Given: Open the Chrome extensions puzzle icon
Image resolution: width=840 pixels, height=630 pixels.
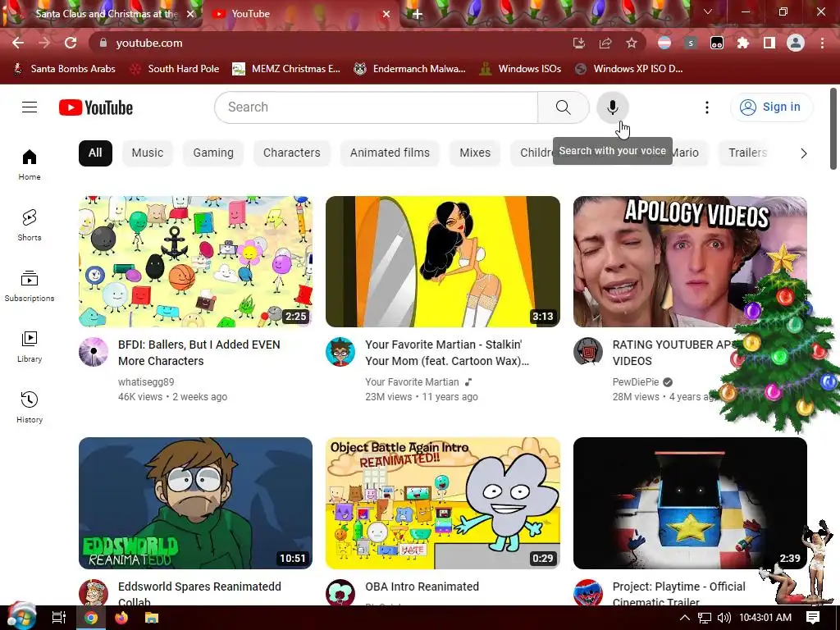Looking at the screenshot, I should point(742,43).
